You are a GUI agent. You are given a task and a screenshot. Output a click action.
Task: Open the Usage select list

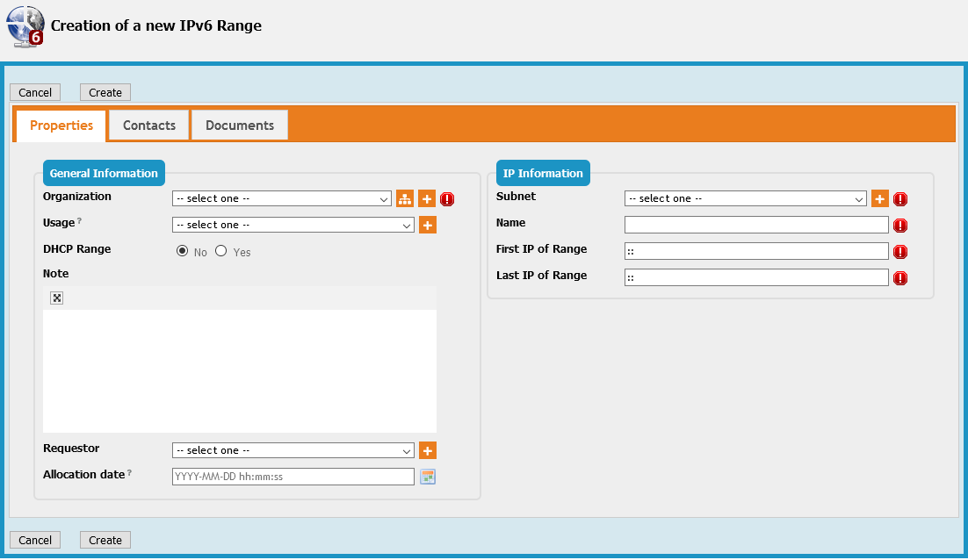click(293, 226)
